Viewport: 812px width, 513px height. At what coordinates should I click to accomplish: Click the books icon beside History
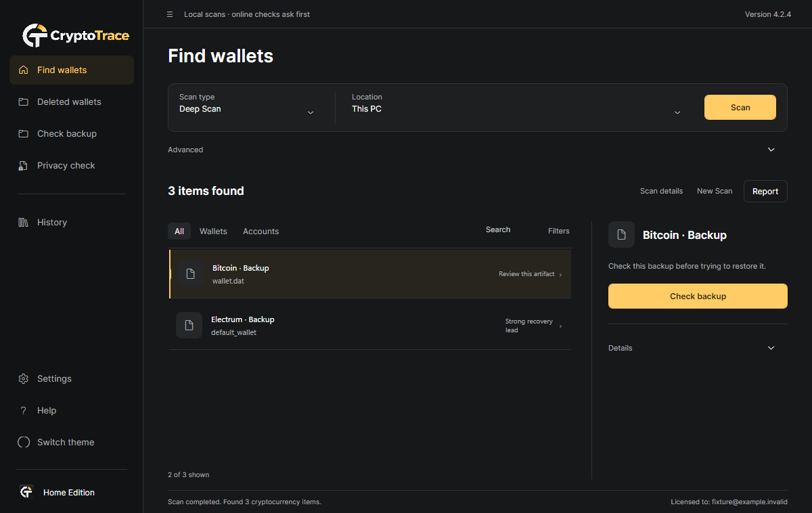tap(24, 222)
